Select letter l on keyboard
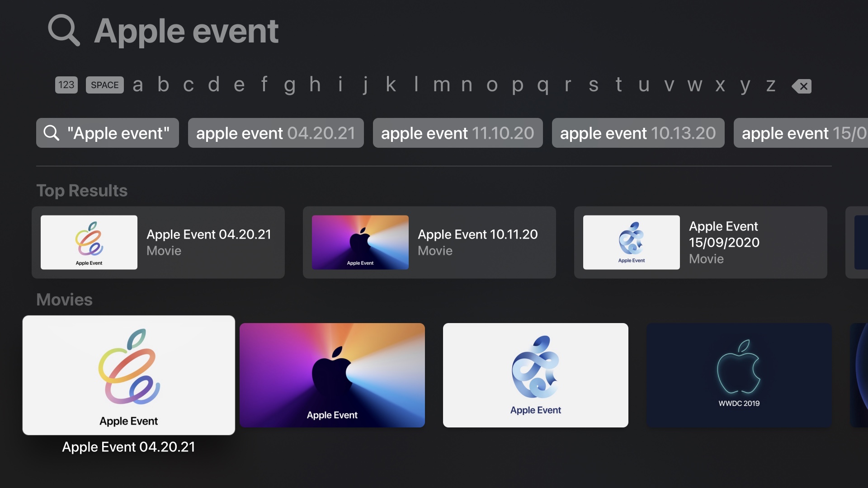Viewport: 868px width, 488px height. click(x=416, y=84)
